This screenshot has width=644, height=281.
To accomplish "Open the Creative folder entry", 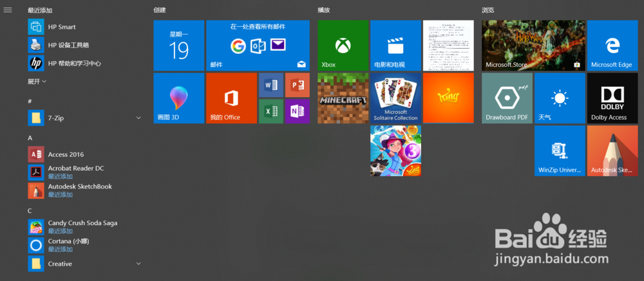I will 84,264.
